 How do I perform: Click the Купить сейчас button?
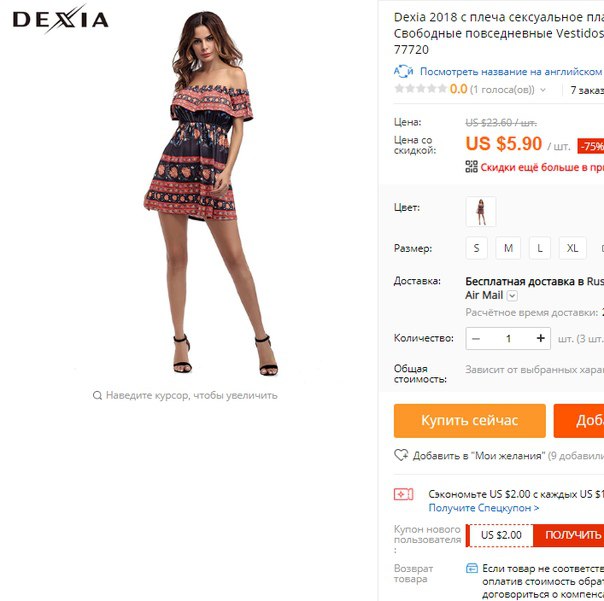click(470, 421)
